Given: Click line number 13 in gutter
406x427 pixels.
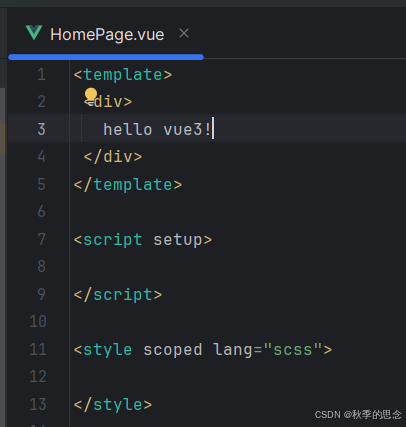Looking at the screenshot, I should tap(38, 404).
